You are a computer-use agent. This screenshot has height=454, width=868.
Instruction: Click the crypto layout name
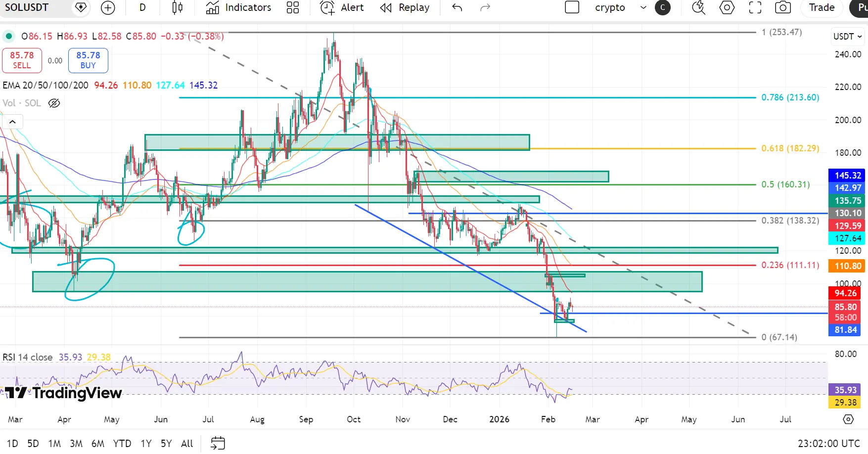pos(610,7)
